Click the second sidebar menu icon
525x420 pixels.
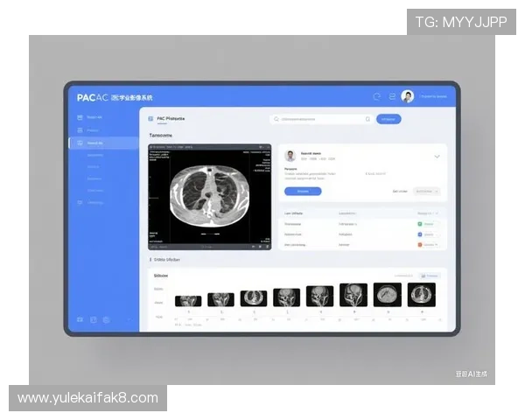80,129
